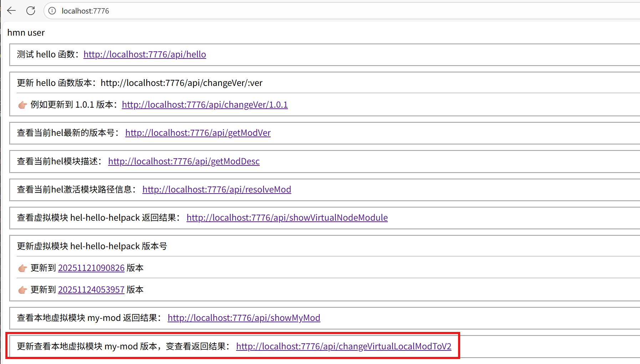The height and width of the screenshot is (364, 640).
Task: Click pointing hand emoji beside 20251124053957
Action: (22, 290)
